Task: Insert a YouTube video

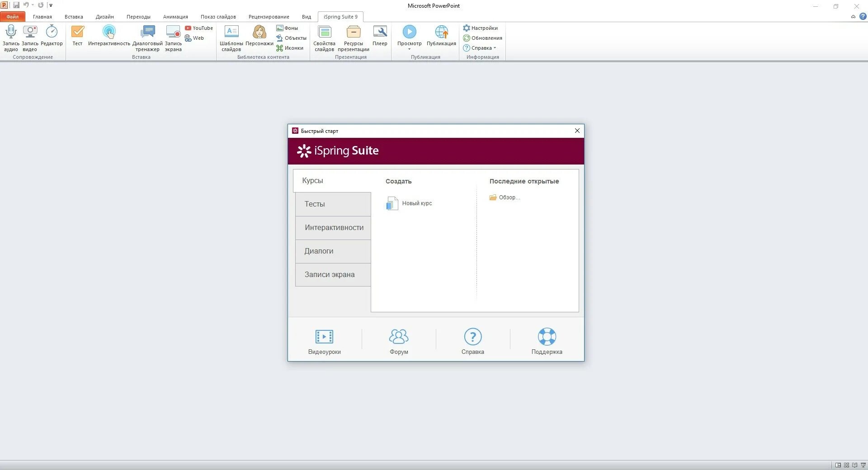Action: [x=199, y=28]
